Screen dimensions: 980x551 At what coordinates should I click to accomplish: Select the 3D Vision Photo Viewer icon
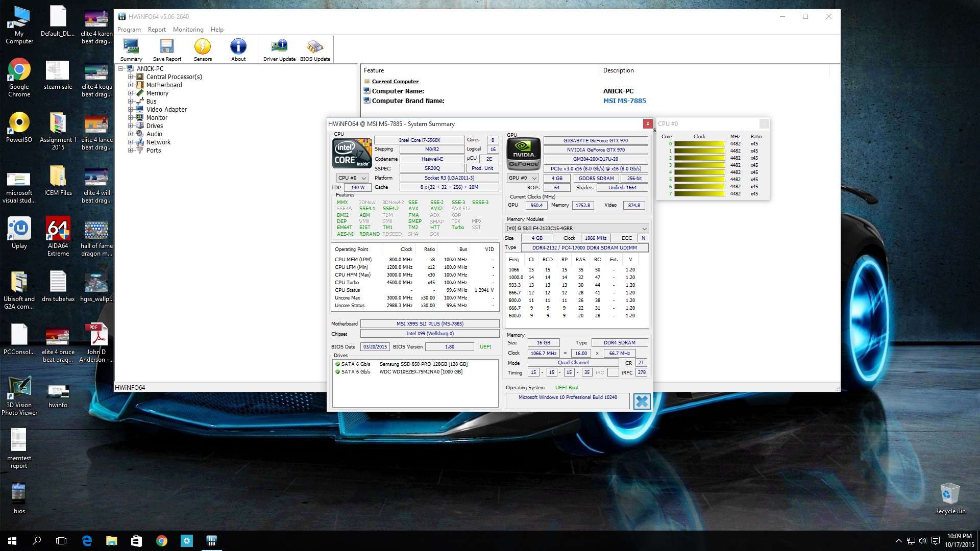point(19,396)
